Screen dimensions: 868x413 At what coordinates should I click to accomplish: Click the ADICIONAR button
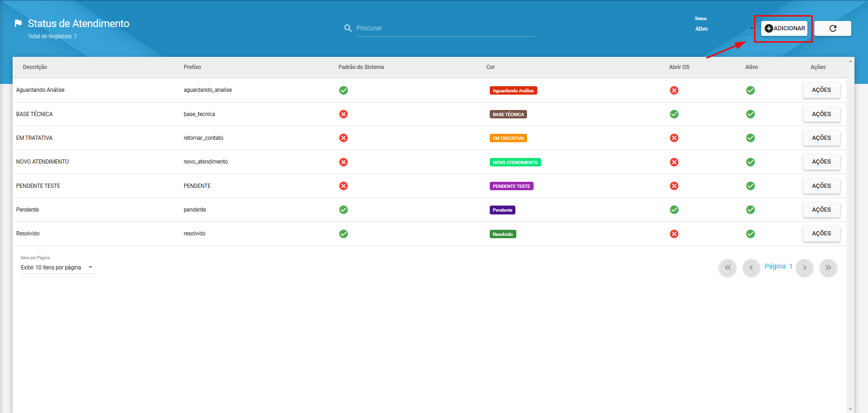(784, 28)
